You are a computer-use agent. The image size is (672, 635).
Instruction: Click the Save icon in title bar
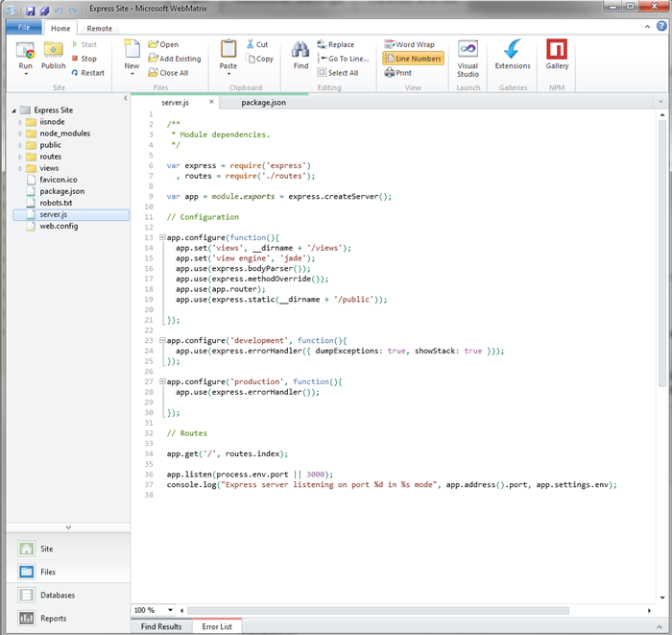pyautogui.click(x=31, y=11)
